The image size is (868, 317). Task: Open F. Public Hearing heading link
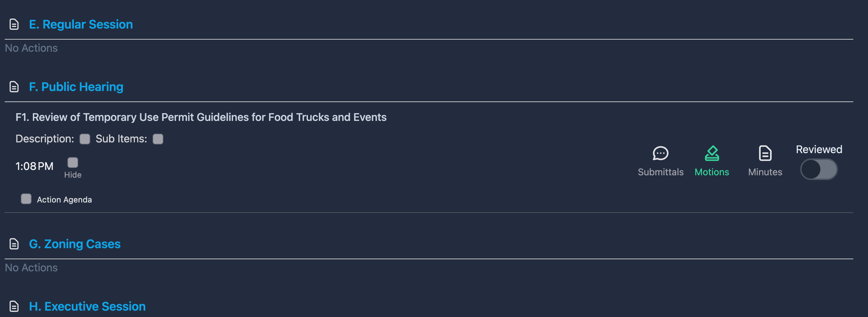click(76, 87)
